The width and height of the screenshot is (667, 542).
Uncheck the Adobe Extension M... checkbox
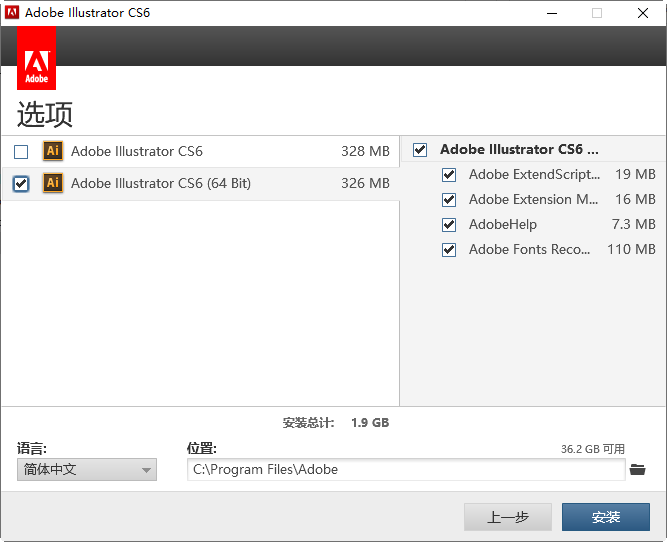tap(449, 200)
